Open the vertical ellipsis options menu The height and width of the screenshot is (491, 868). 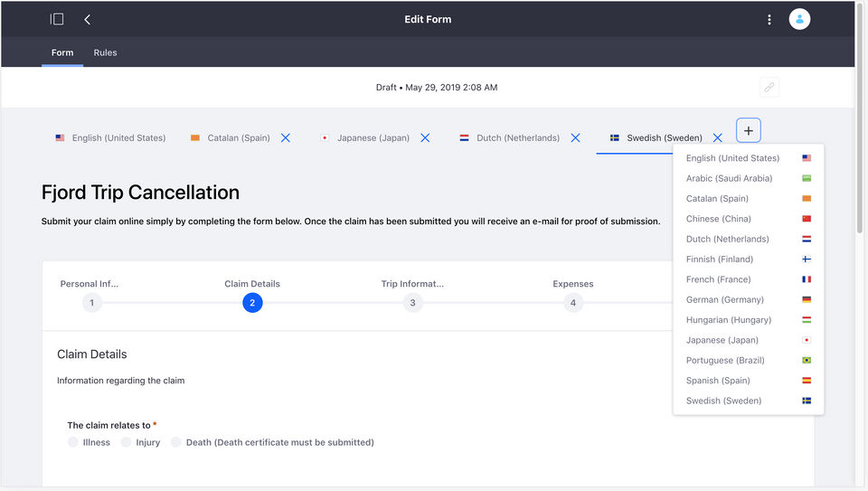(x=769, y=19)
